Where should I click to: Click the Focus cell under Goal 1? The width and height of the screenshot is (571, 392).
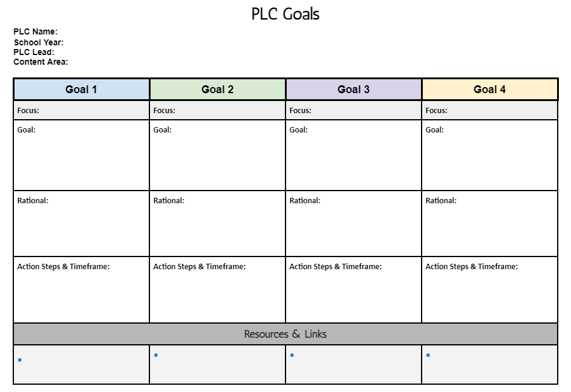82,110
